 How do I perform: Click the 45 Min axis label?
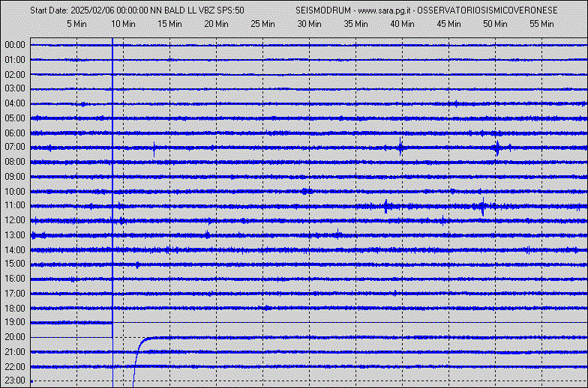448,24
